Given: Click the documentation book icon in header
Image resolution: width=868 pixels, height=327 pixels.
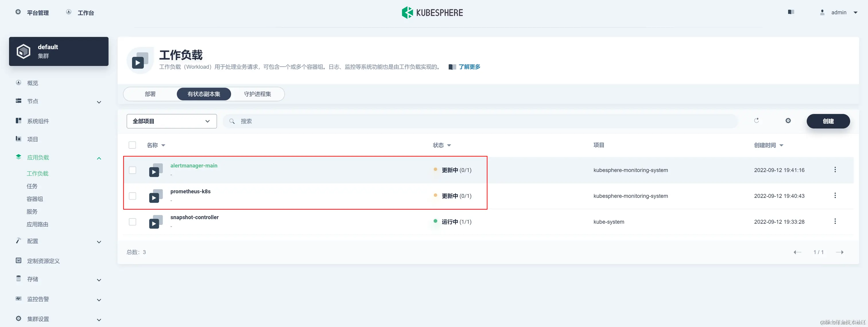Looking at the screenshot, I should click(791, 12).
